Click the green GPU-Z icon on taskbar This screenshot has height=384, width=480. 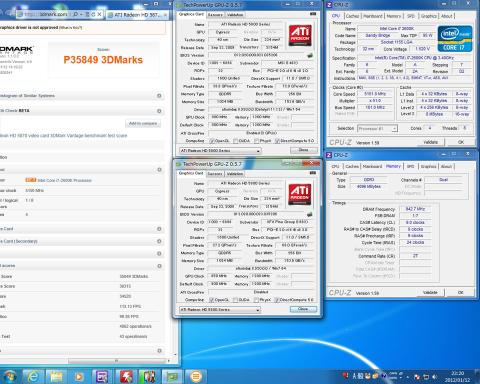pyautogui.click(x=172, y=377)
